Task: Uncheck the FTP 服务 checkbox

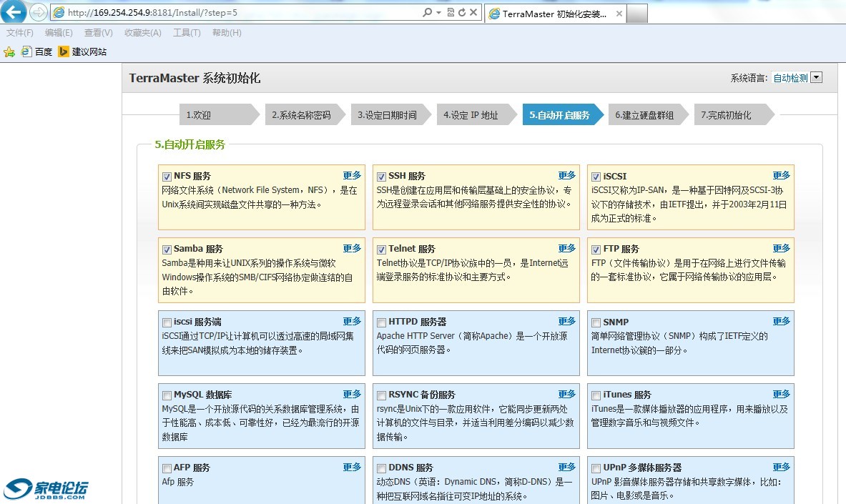Action: [x=596, y=249]
